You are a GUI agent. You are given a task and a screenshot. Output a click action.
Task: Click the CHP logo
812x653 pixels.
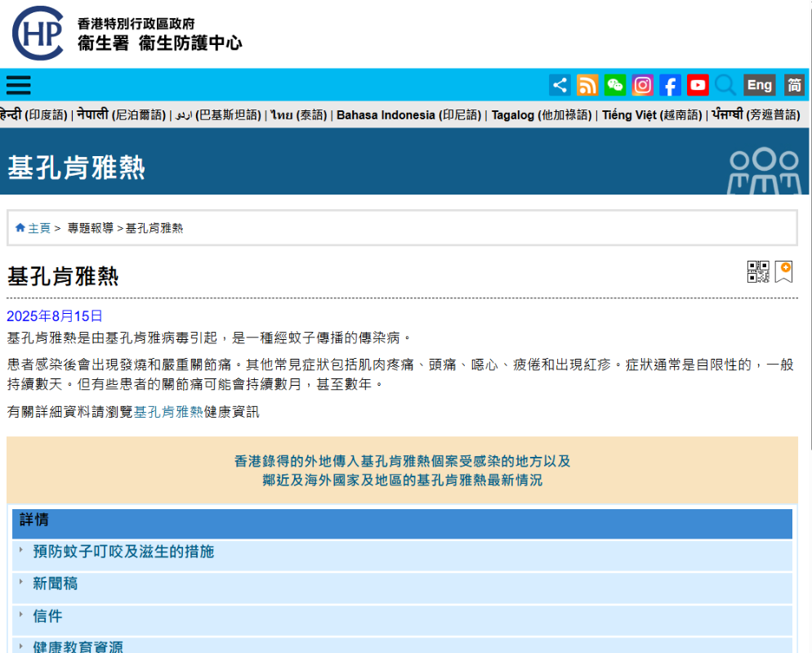(38, 33)
